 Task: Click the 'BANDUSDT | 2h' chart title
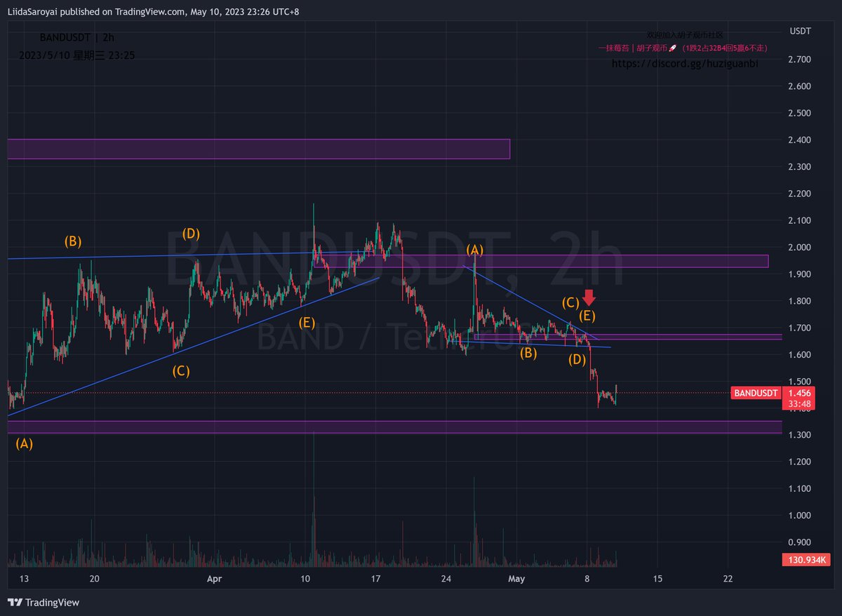tap(79, 37)
